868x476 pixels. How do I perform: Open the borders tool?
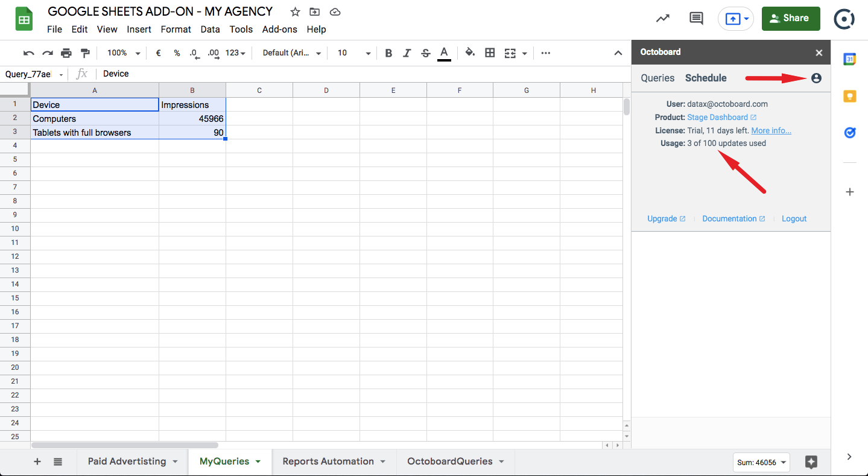490,53
